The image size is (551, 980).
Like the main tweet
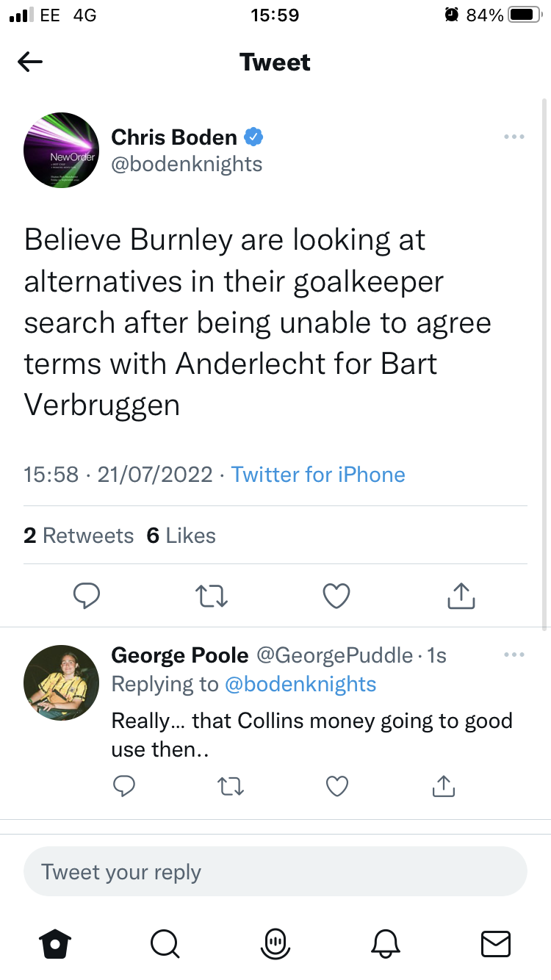pyautogui.click(x=336, y=596)
